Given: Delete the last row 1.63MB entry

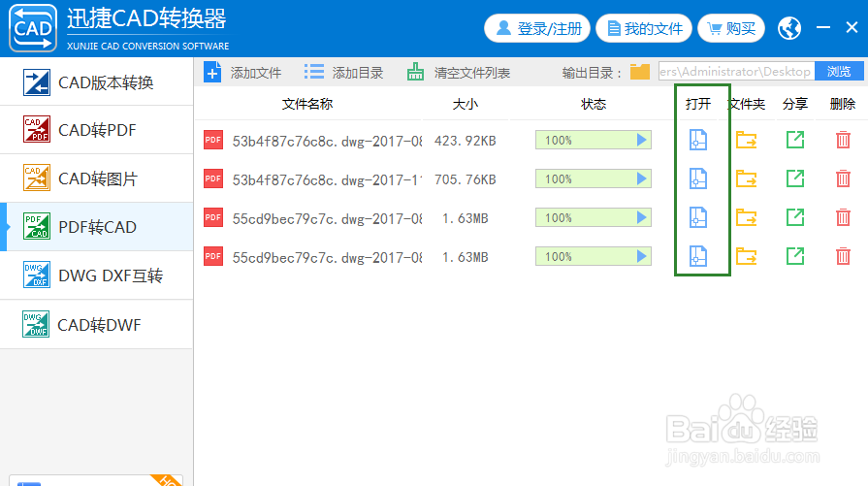Looking at the screenshot, I should click(843, 256).
